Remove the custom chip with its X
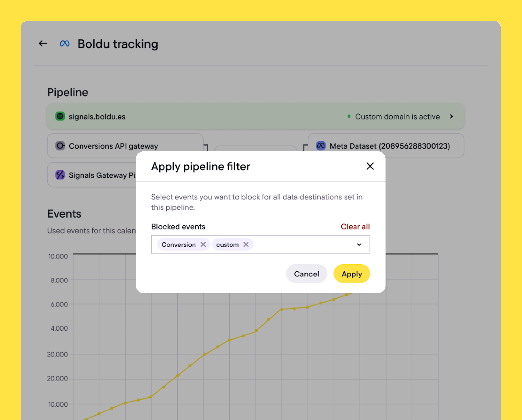 [x=246, y=244]
